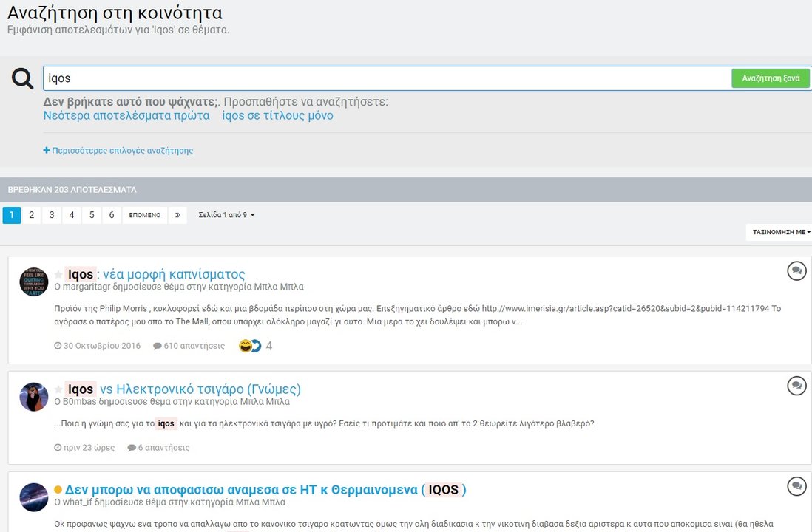Open topic 'Δεν μπορω να αποφασισω αναμεσα σε ΗΤ'

(x=265, y=490)
